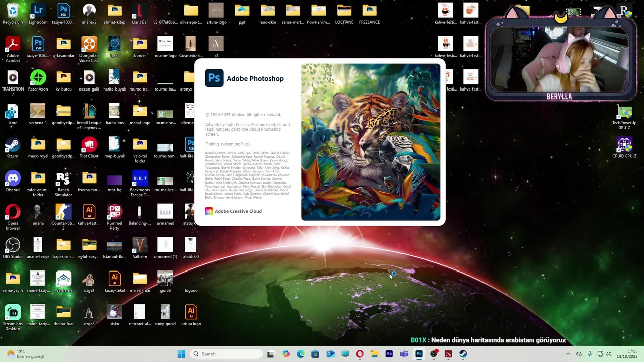This screenshot has width=644, height=362.
Task: Open Task View from the taskbar
Action: [271, 354]
